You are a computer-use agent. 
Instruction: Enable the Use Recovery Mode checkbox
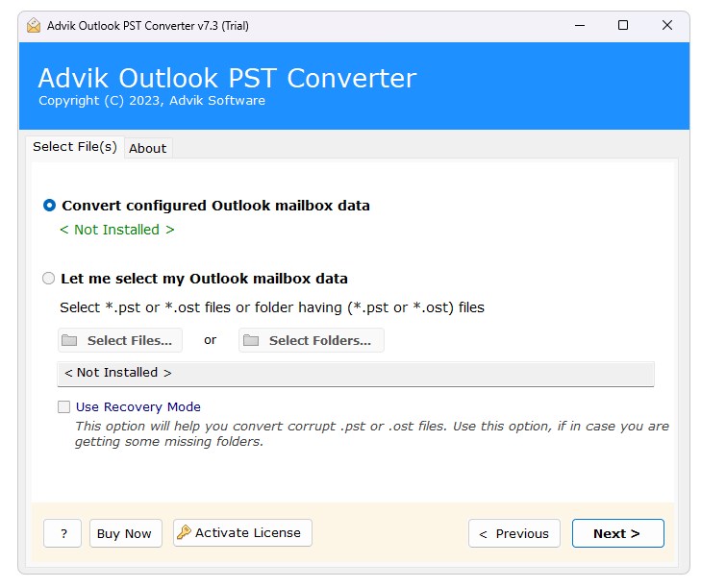tap(63, 407)
